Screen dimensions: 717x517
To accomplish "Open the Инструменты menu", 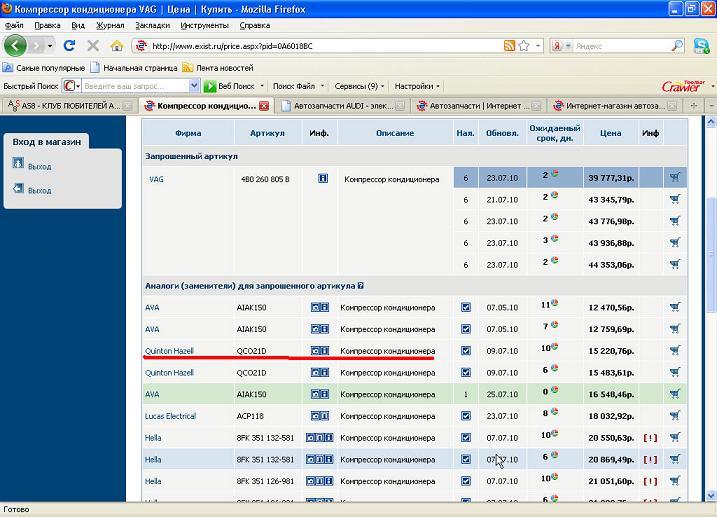I will (x=204, y=26).
